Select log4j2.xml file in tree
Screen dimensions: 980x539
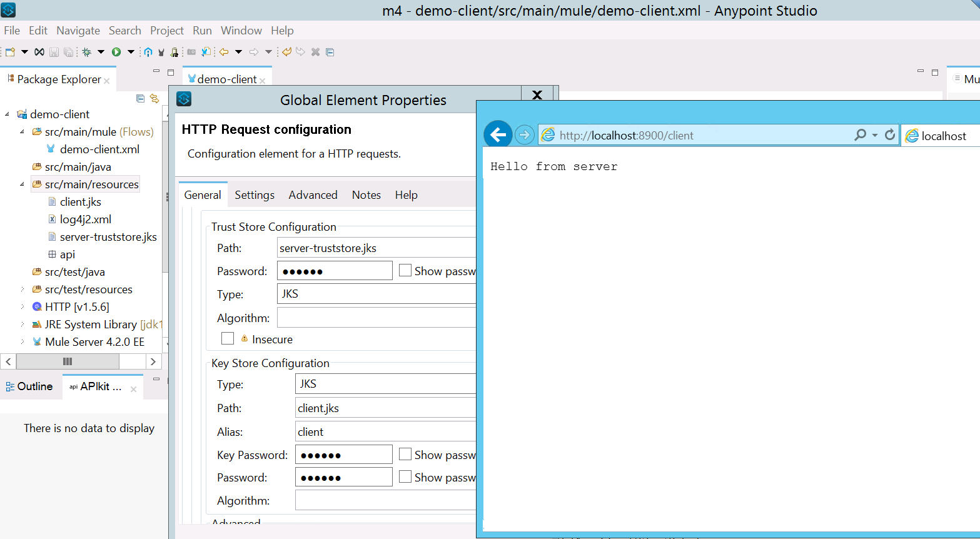86,219
